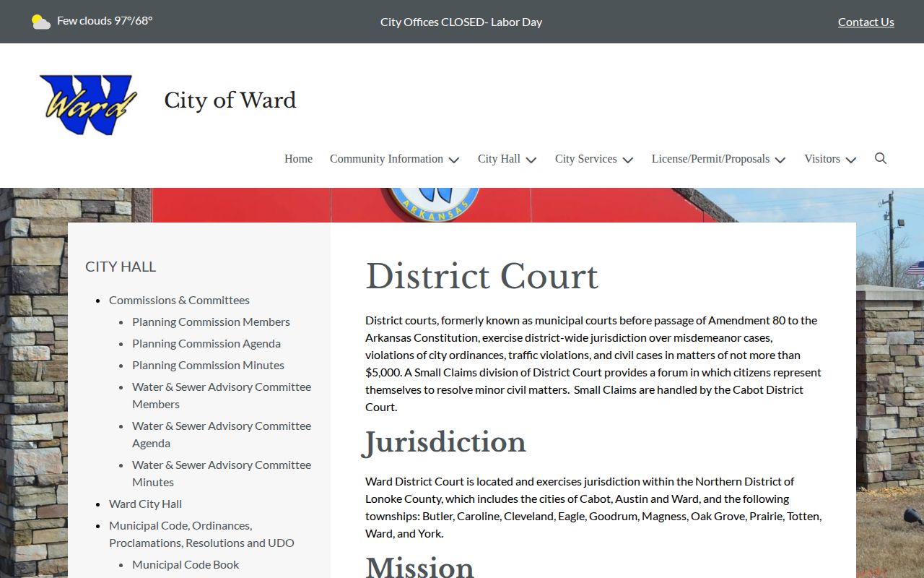Open Water & Sewer Advisory Committee Minutes
Screen dimensions: 924x578
(x=222, y=473)
